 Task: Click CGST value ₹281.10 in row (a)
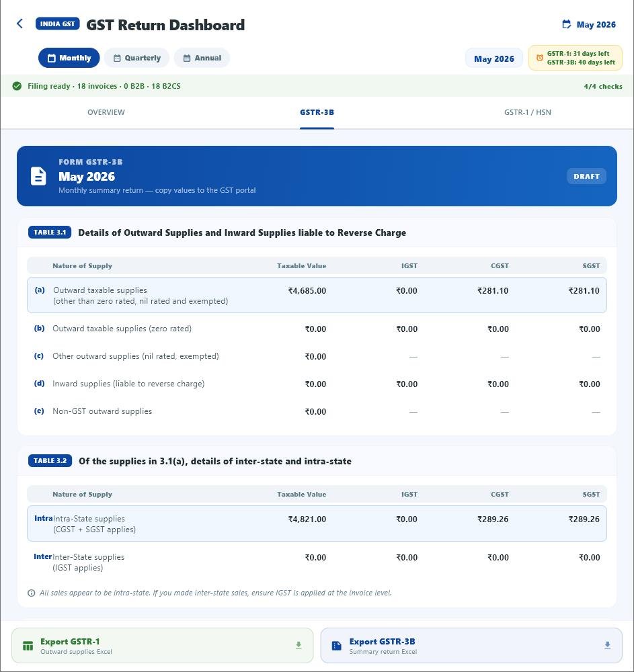point(493,290)
